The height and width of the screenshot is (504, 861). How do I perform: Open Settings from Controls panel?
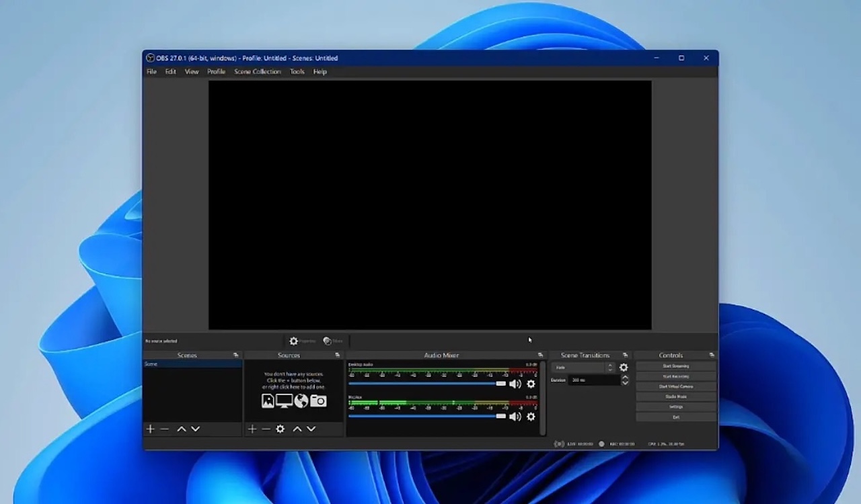(x=676, y=407)
